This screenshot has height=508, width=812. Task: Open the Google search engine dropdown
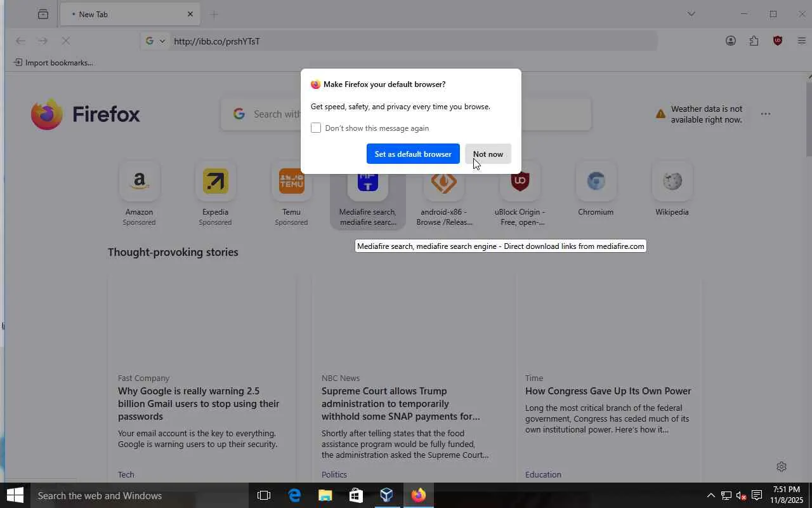pos(155,41)
